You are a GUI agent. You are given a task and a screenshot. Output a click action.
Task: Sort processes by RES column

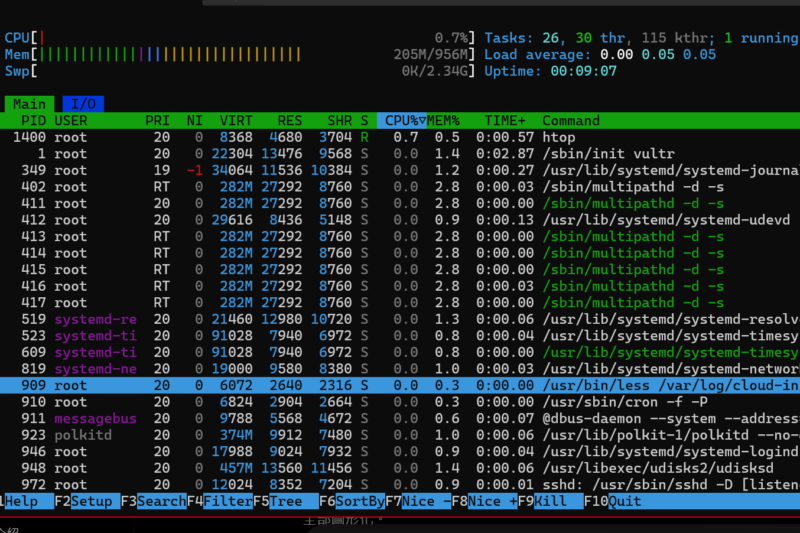click(x=289, y=120)
